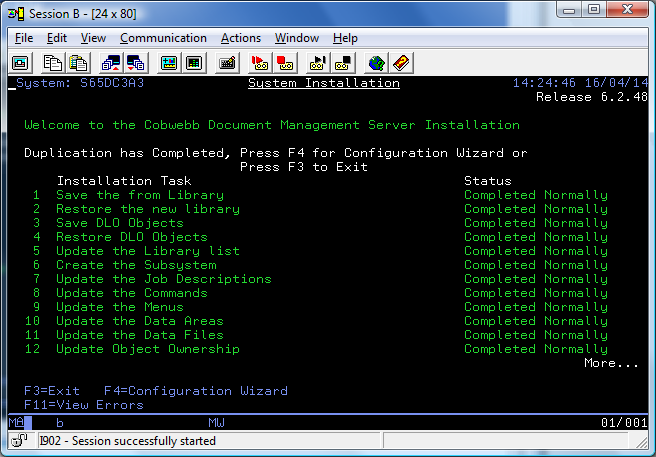This screenshot has width=656, height=457.
Task: Click the Copy toolbar icon
Action: pyautogui.click(x=53, y=63)
